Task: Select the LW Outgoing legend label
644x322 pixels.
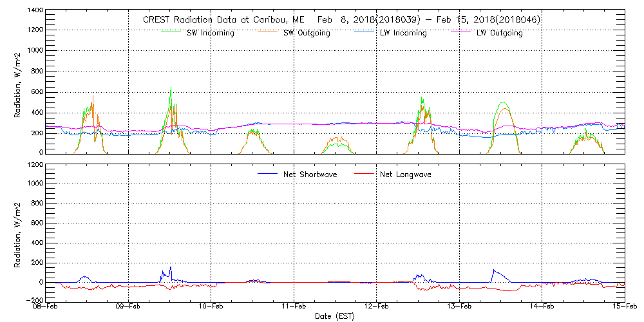Action: click(x=499, y=33)
